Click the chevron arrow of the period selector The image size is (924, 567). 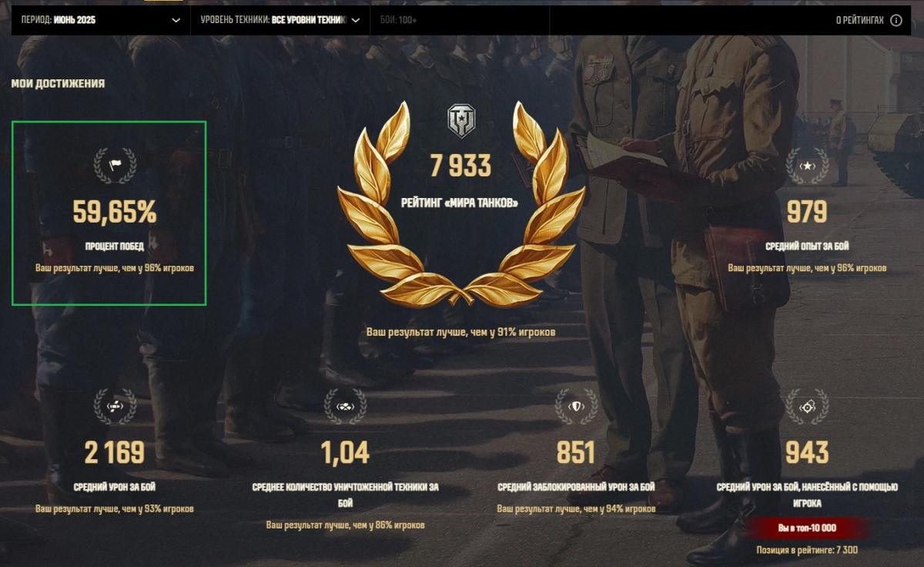tap(176, 20)
